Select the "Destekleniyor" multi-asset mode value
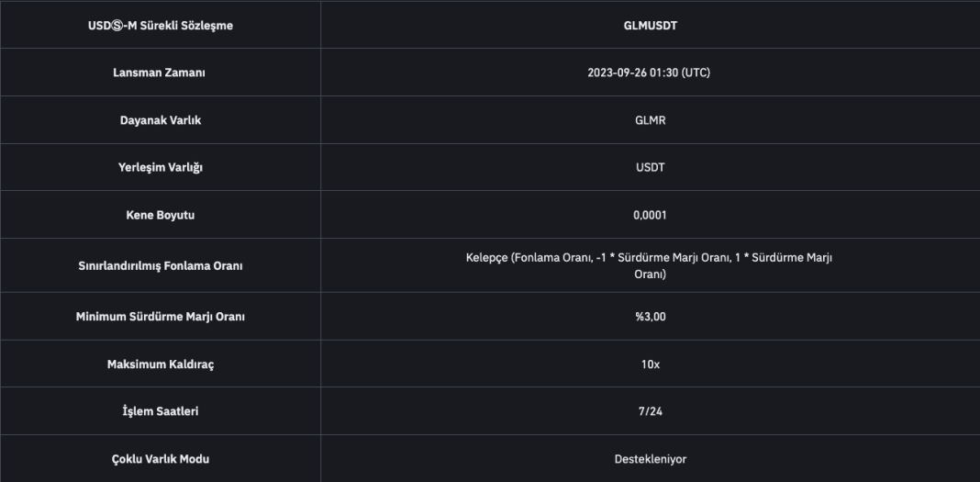The height and width of the screenshot is (482, 980). [x=650, y=459]
